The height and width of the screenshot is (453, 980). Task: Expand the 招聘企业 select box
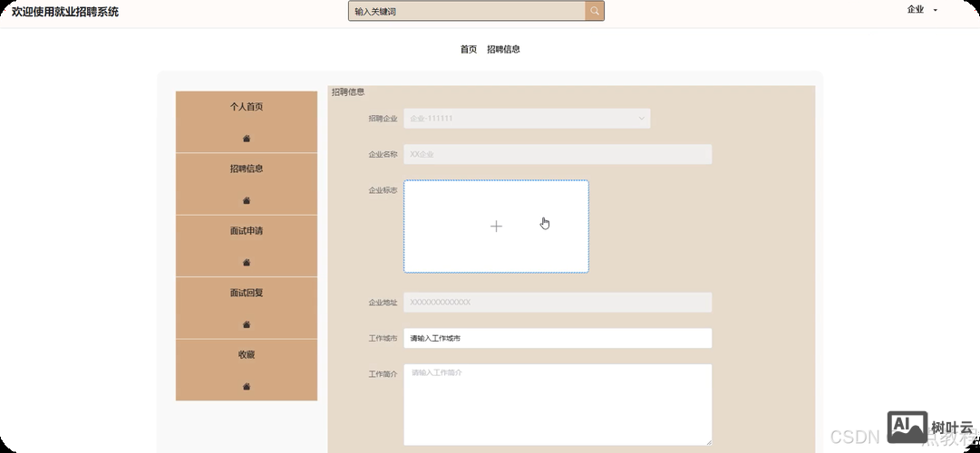click(527, 118)
